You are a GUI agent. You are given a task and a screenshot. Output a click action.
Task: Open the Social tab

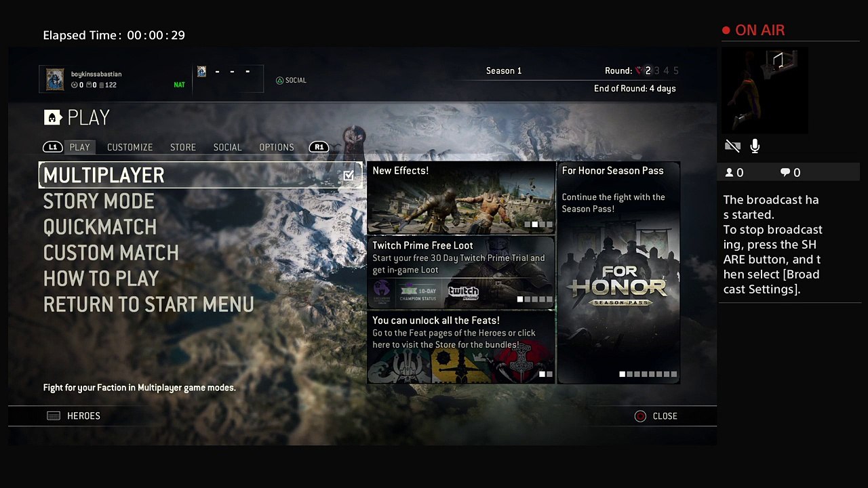coord(227,147)
